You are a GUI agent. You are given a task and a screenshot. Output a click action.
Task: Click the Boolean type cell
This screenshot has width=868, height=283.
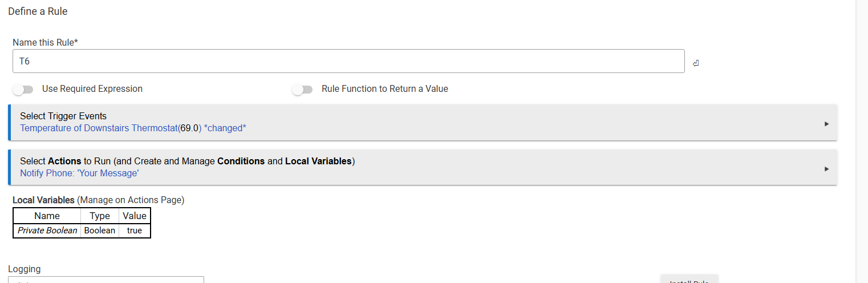[100, 231]
